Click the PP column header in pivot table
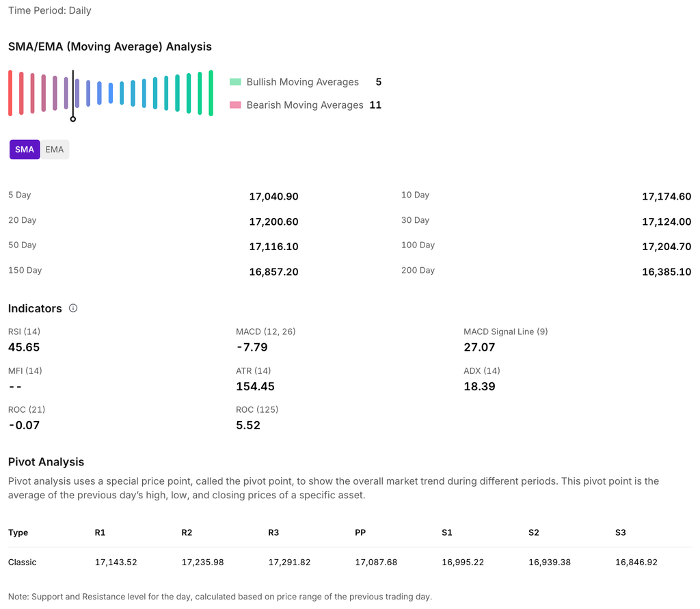700x609 pixels. coord(360,532)
